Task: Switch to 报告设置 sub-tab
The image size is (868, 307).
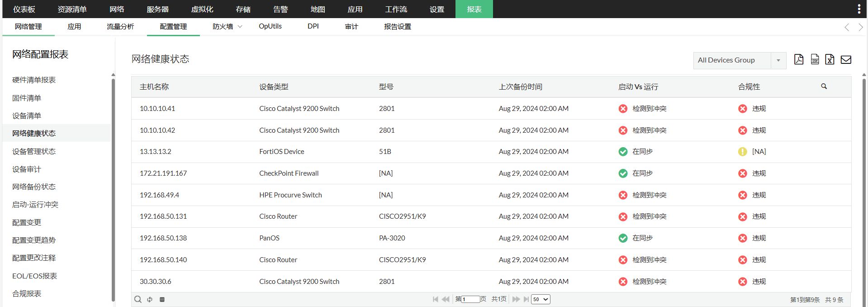Action: 398,27
